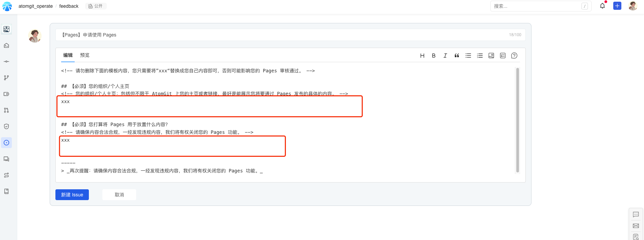Screen dimensions: 644x240
Task: Switch to the 预览 tab
Action: pos(85,55)
